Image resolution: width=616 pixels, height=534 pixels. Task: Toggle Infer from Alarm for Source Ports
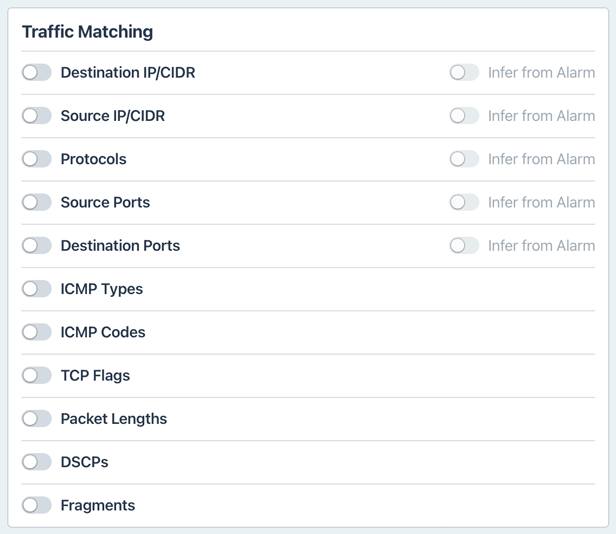click(464, 202)
